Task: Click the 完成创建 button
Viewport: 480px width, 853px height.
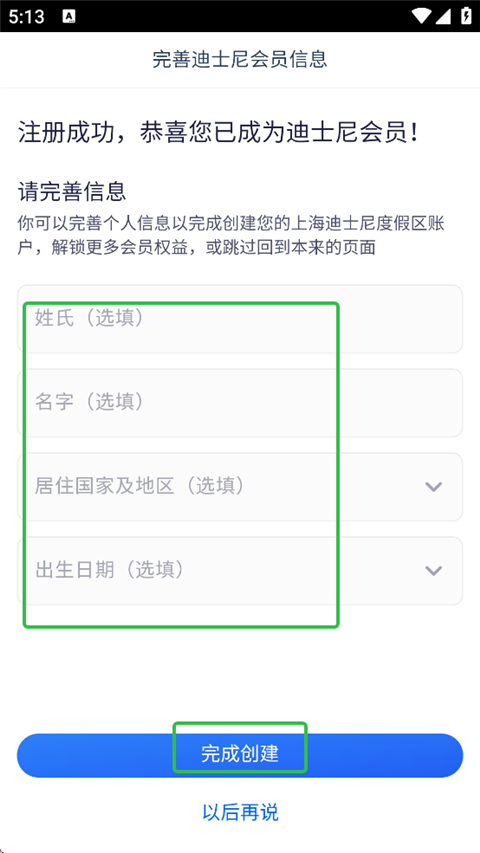Action: point(240,755)
